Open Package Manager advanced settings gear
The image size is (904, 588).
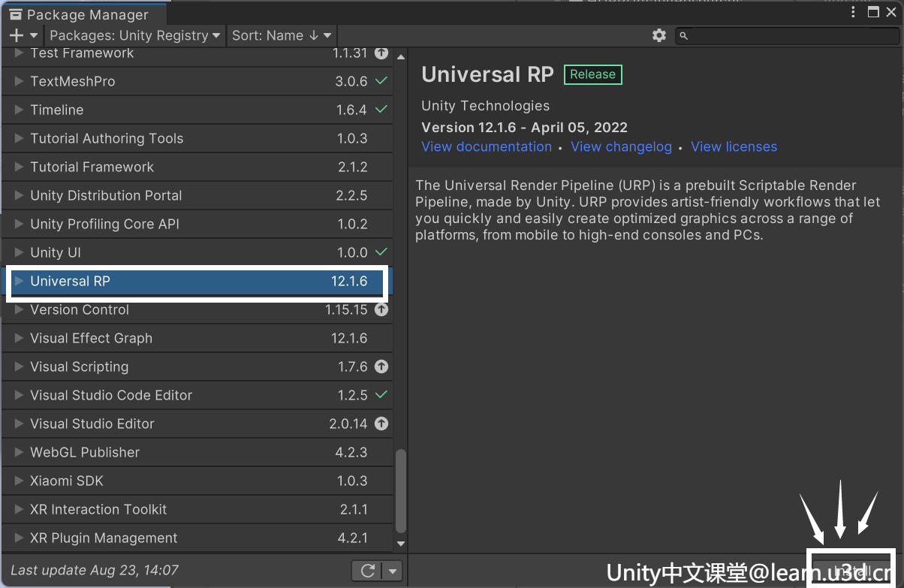pos(659,35)
